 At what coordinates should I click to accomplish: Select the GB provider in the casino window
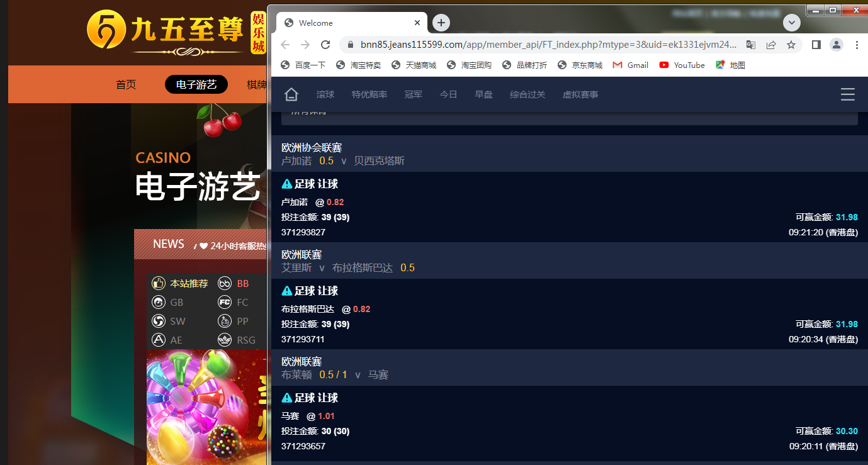[168, 303]
